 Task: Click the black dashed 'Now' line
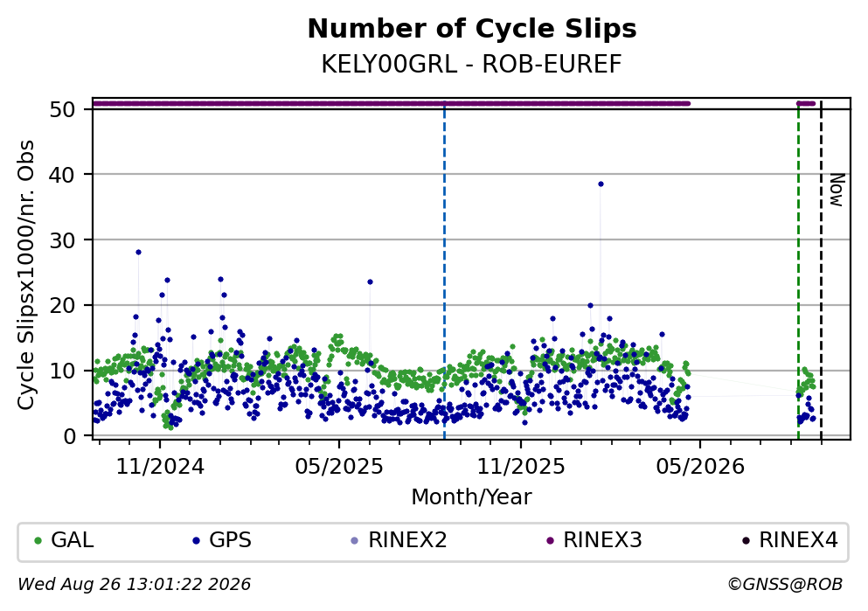pos(821,271)
